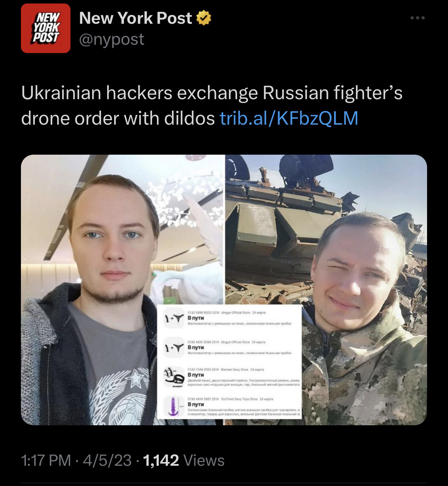Viewport: 448px width, 486px height.
Task: Open the right photo with camouflage jacket
Action: coord(326,290)
